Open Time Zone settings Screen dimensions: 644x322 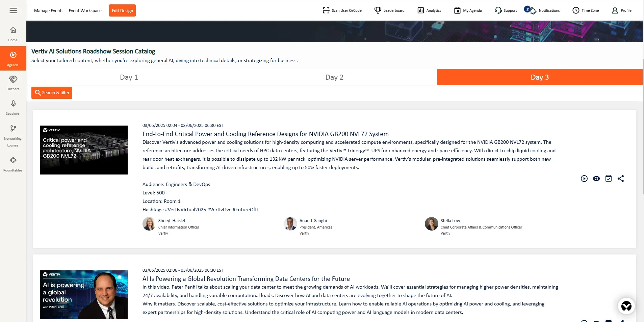pyautogui.click(x=586, y=10)
